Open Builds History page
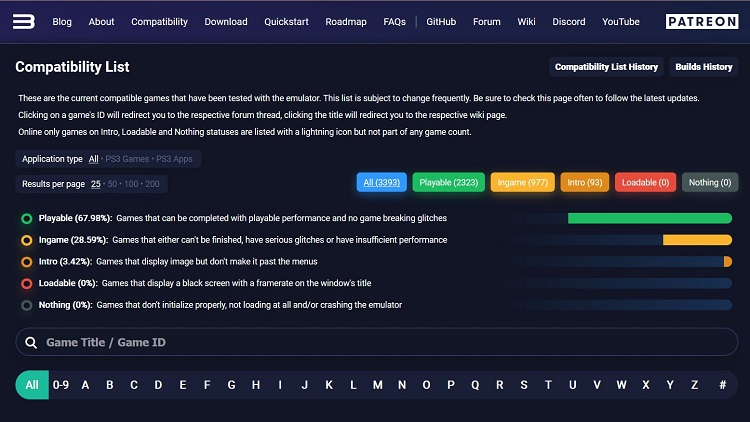The image size is (750, 422). [x=703, y=67]
